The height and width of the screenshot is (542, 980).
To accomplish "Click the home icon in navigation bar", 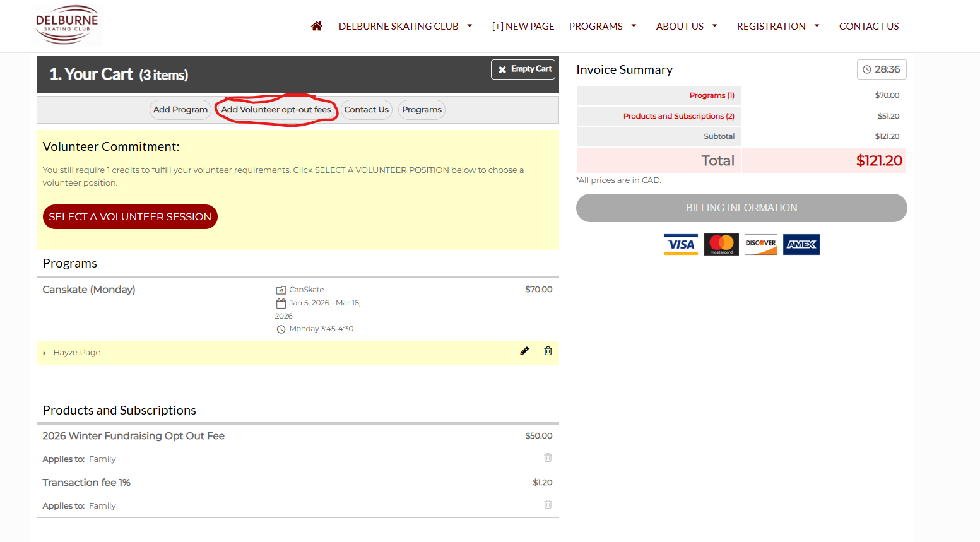I will click(317, 26).
